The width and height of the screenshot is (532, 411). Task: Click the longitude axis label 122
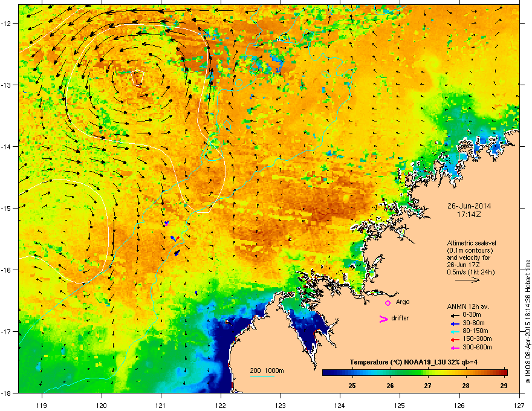pos(221,405)
